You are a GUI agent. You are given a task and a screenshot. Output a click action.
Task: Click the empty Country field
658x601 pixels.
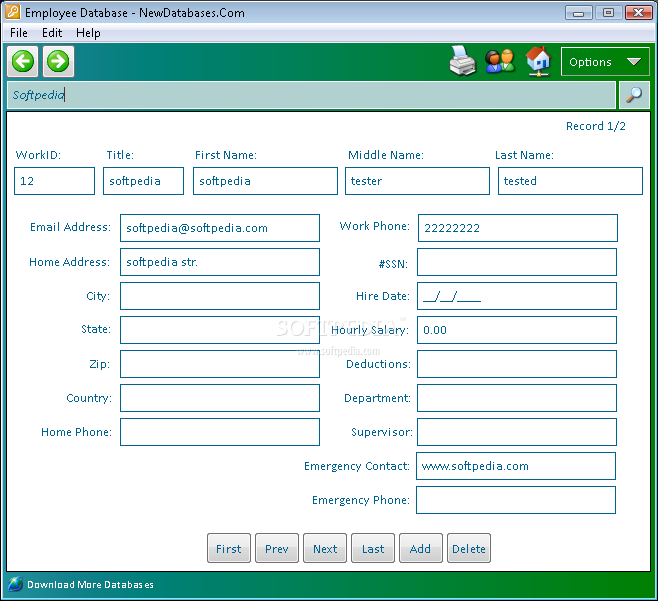pyautogui.click(x=220, y=398)
